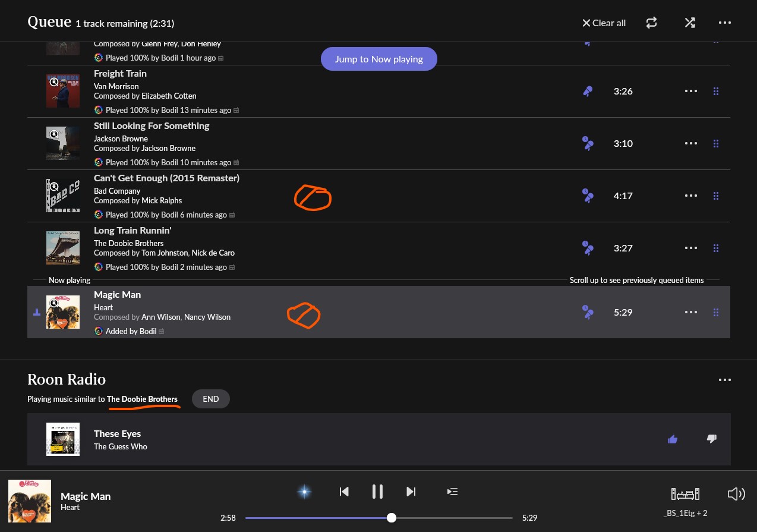
Task: Open more options for Magic Man
Action: click(690, 312)
